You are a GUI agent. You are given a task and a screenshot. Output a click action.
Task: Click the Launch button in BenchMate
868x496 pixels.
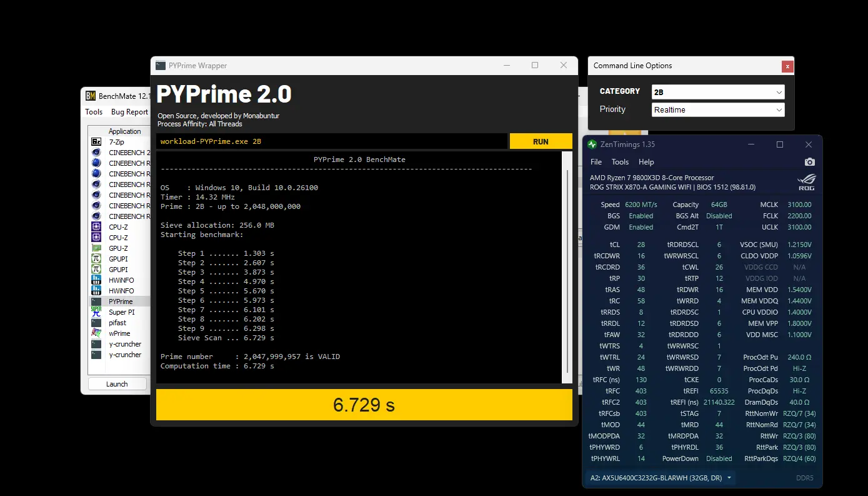(x=117, y=384)
